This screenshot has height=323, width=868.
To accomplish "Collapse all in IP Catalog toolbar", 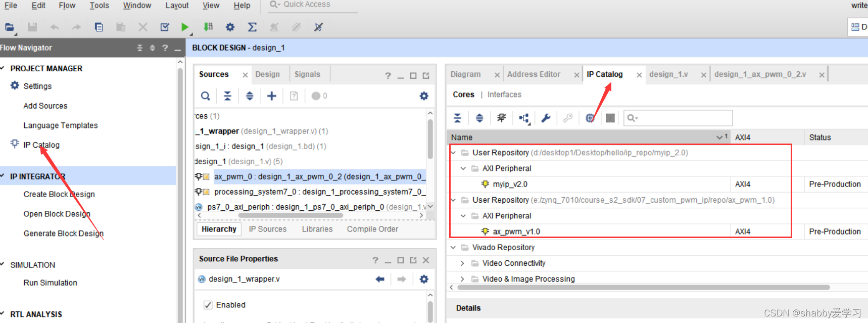I will 457,118.
